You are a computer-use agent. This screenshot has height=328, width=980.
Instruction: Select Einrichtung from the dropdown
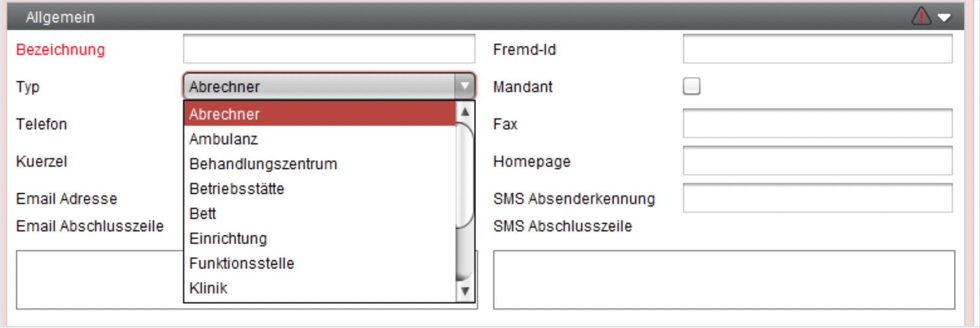pyautogui.click(x=320, y=239)
